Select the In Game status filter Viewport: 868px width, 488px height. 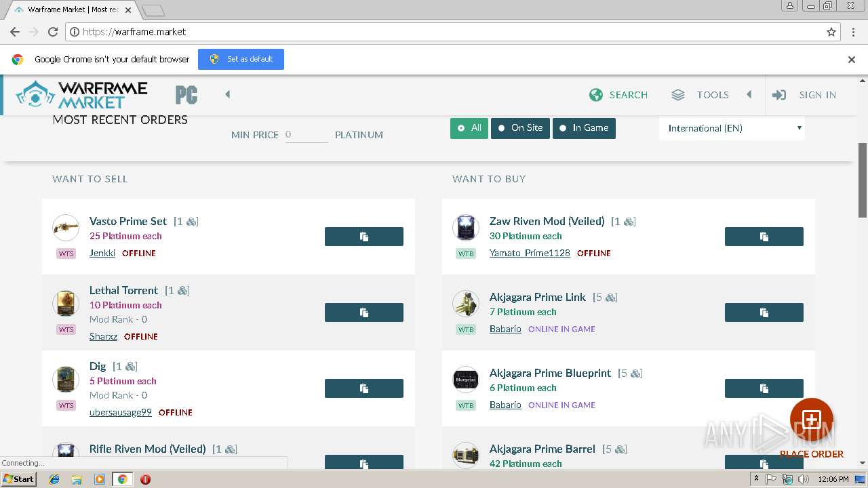click(584, 128)
